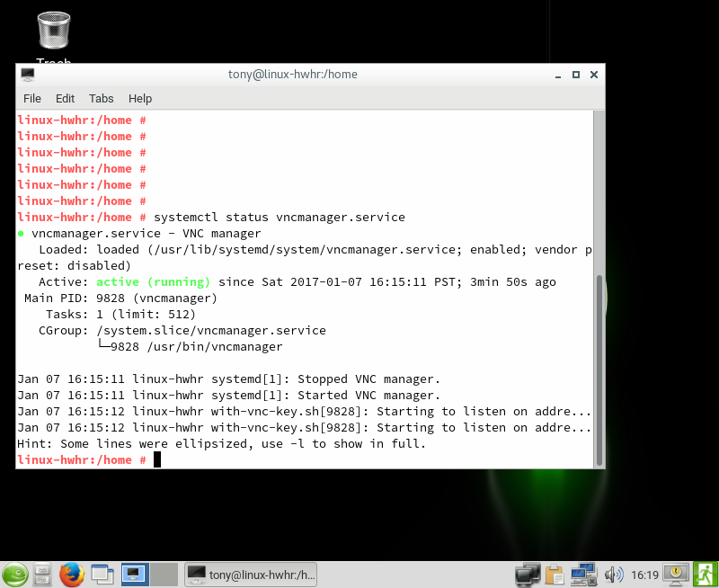719x588 pixels.
Task: Maximize the terminal window
Action: (x=576, y=75)
